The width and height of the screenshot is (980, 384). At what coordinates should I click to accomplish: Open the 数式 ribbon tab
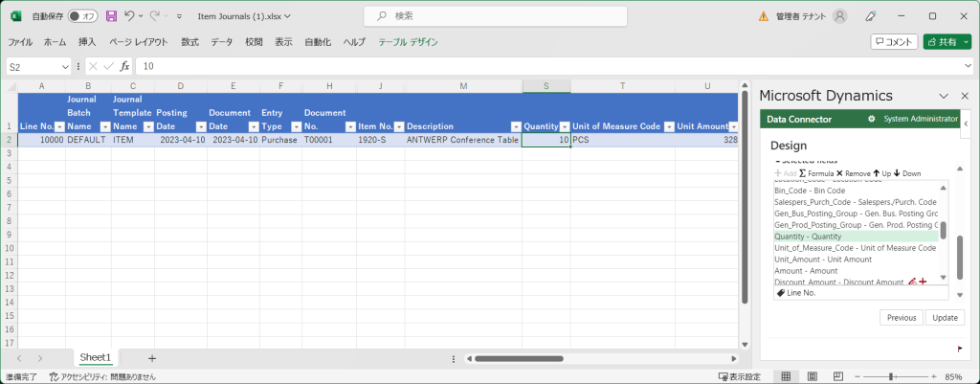pos(190,42)
